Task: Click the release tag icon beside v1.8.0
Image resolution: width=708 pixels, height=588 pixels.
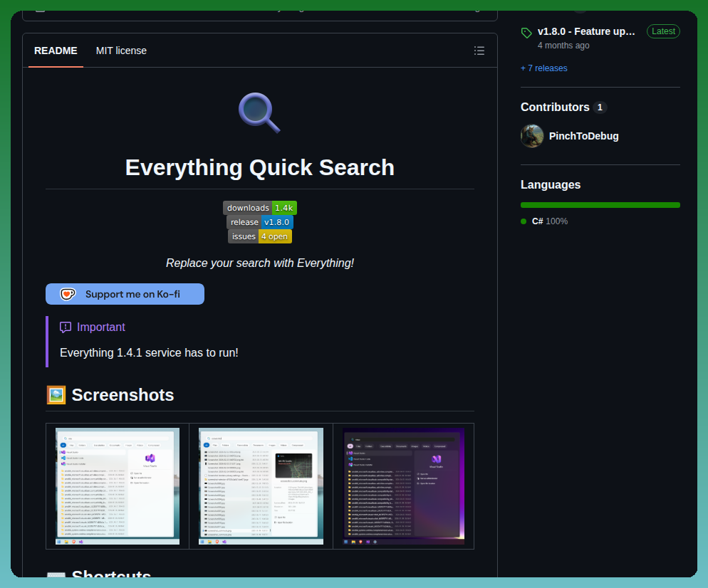Action: coord(526,33)
